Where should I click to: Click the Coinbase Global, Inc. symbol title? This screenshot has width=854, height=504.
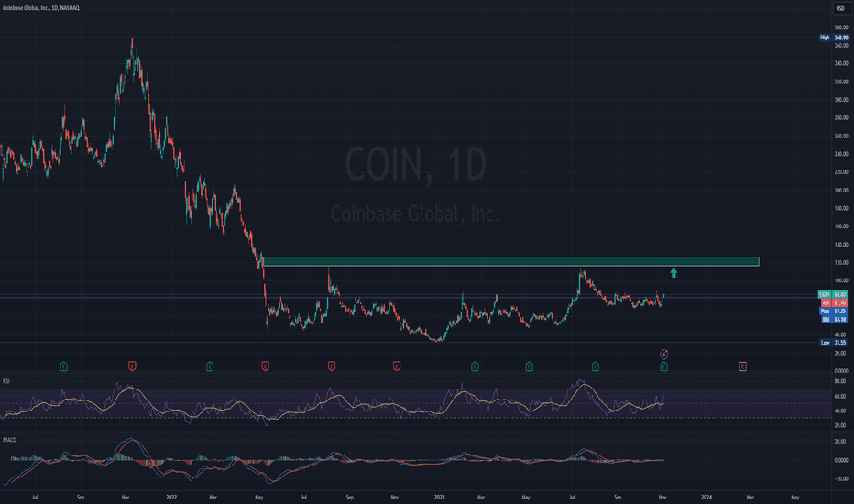[41, 8]
